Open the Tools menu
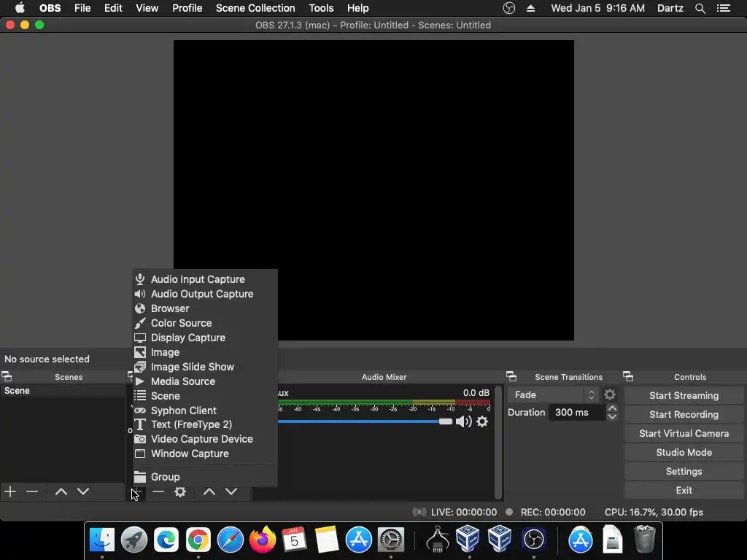This screenshot has width=747, height=560. click(321, 8)
